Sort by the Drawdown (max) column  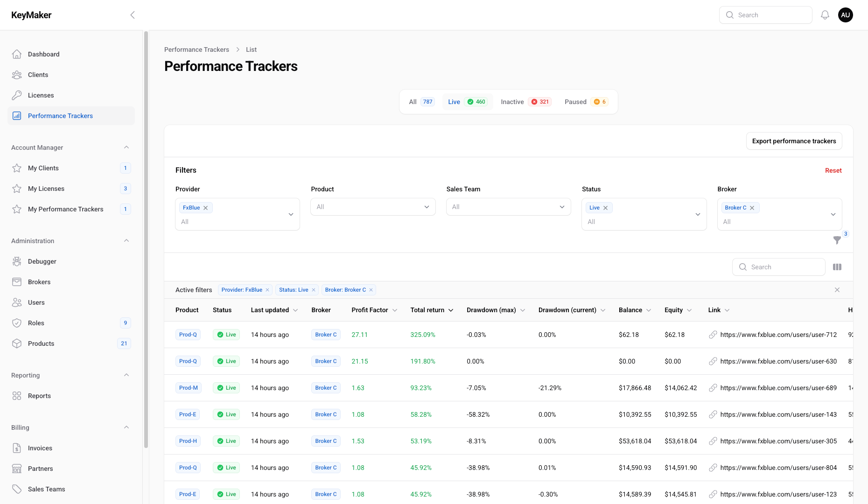[496, 310]
